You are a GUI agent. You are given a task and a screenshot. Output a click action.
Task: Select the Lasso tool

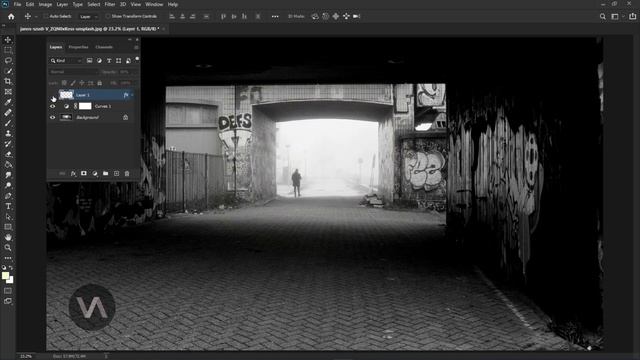coord(8,60)
